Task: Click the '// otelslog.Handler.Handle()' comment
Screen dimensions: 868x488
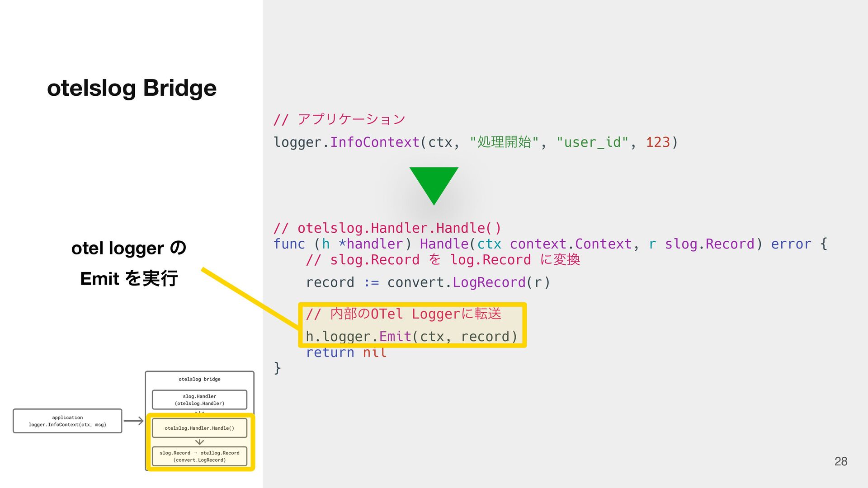Action: click(387, 228)
